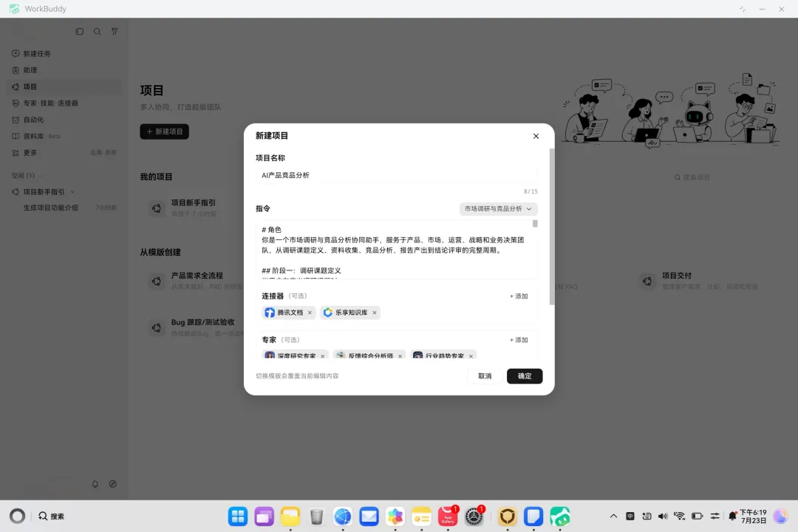Image resolution: width=798 pixels, height=532 pixels.
Task: Click the 项目名称 input field
Action: point(397,175)
